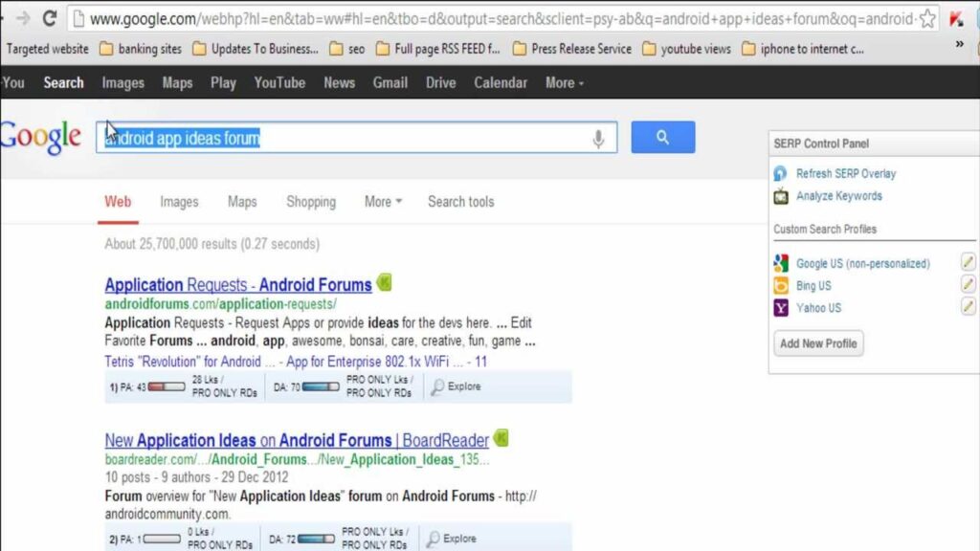Viewport: 980px width, 551px height.
Task: Click the androidforums.com application-requests URL text
Action: pos(221,304)
